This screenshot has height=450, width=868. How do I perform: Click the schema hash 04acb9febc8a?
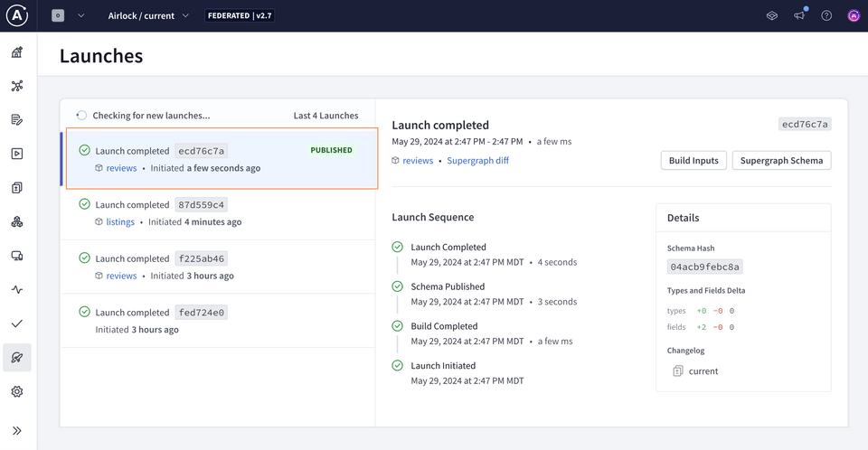[704, 267]
